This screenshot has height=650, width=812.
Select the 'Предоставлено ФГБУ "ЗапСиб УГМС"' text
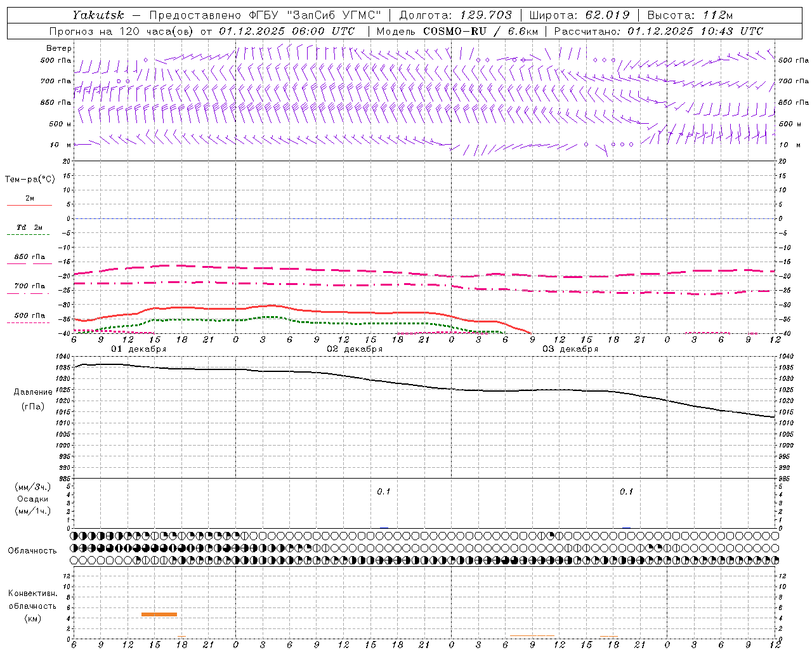pos(265,15)
